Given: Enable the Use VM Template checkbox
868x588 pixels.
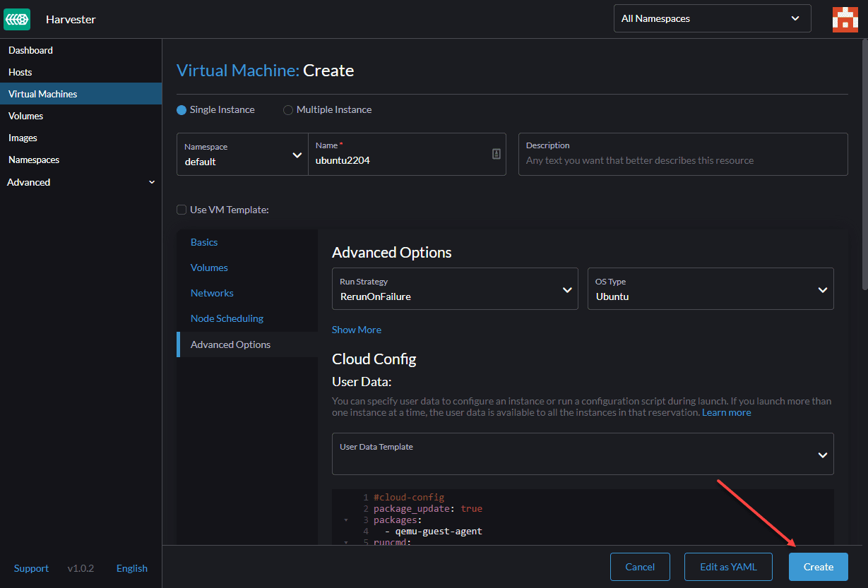Looking at the screenshot, I should pyautogui.click(x=182, y=210).
